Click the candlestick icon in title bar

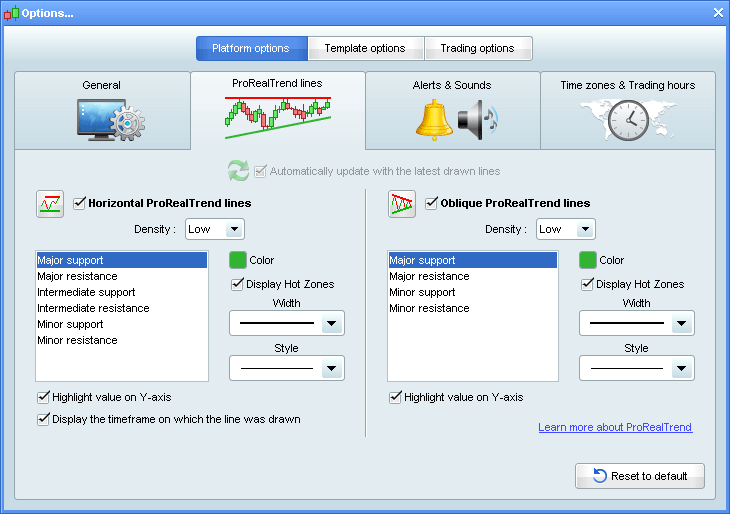pyautogui.click(x=11, y=12)
